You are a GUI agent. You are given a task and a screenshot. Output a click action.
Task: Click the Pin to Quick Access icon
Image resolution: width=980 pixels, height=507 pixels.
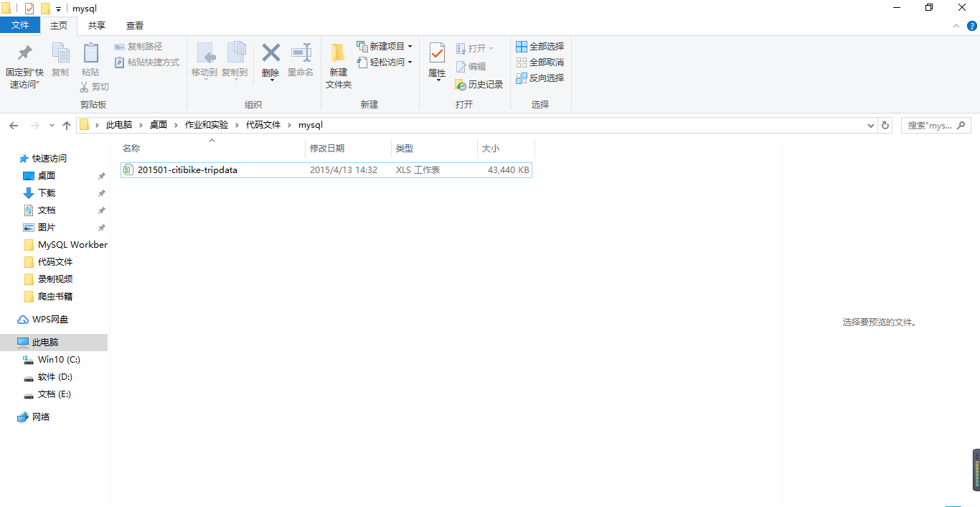pos(24,53)
